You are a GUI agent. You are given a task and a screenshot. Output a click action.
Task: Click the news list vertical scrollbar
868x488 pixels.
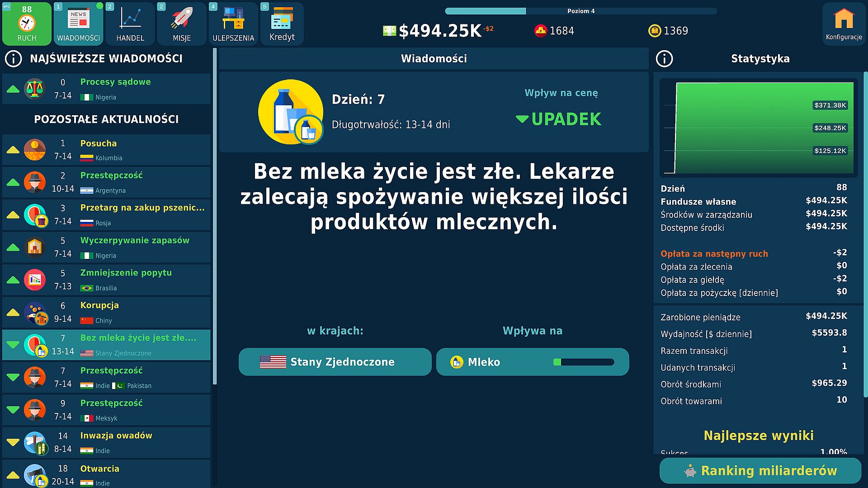click(x=215, y=217)
